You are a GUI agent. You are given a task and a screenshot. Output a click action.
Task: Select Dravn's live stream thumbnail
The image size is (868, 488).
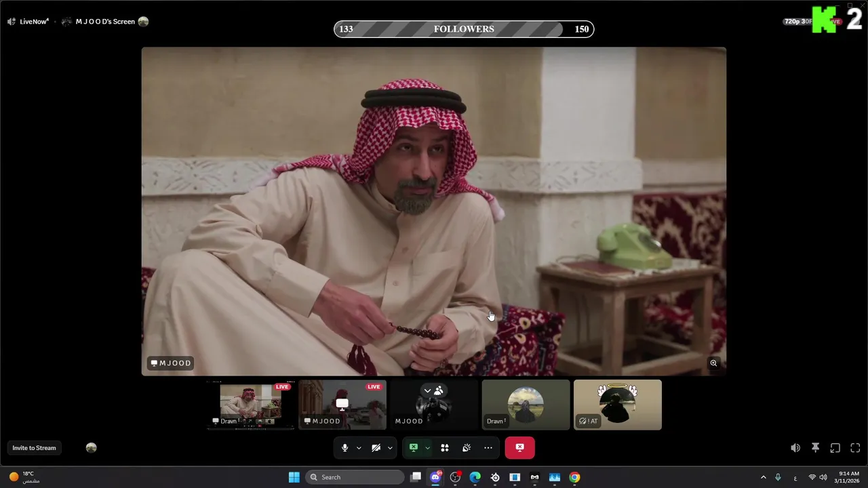tap(250, 405)
